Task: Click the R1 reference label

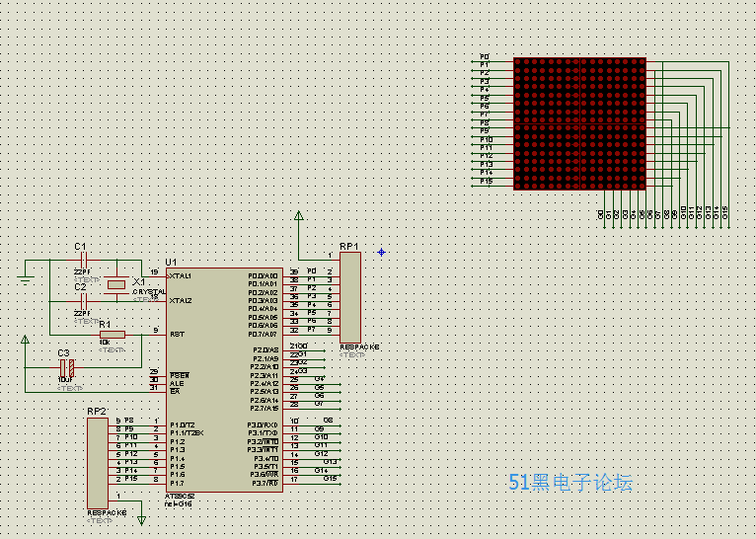Action: pyautogui.click(x=105, y=325)
